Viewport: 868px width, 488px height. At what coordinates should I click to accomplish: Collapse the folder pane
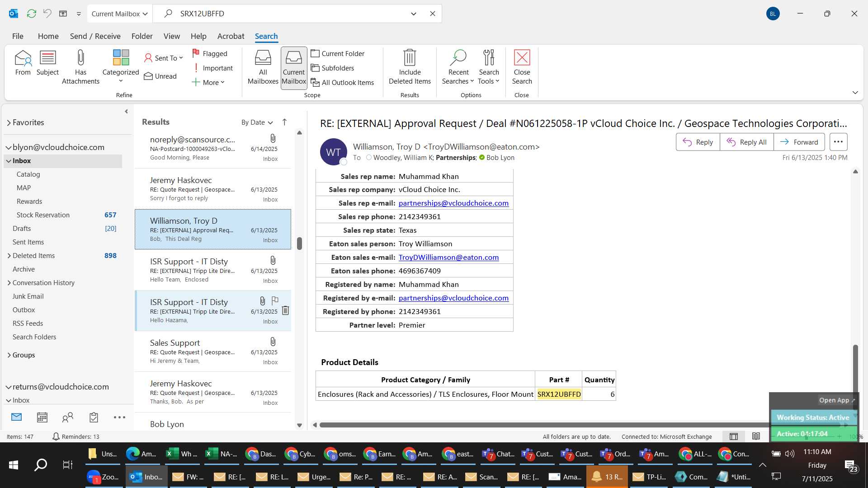(x=126, y=112)
